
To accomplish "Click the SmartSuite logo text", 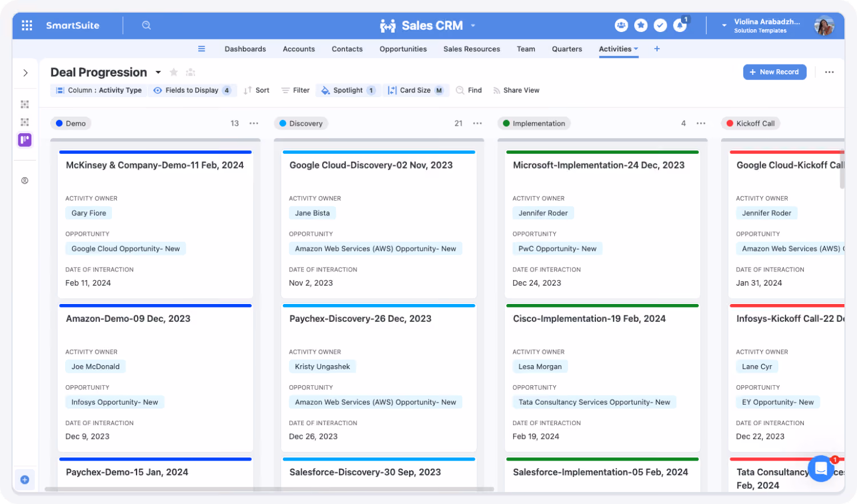I will point(73,25).
